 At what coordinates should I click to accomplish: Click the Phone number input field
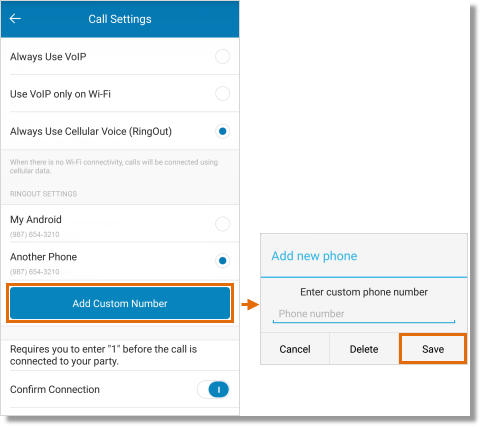pos(364,314)
